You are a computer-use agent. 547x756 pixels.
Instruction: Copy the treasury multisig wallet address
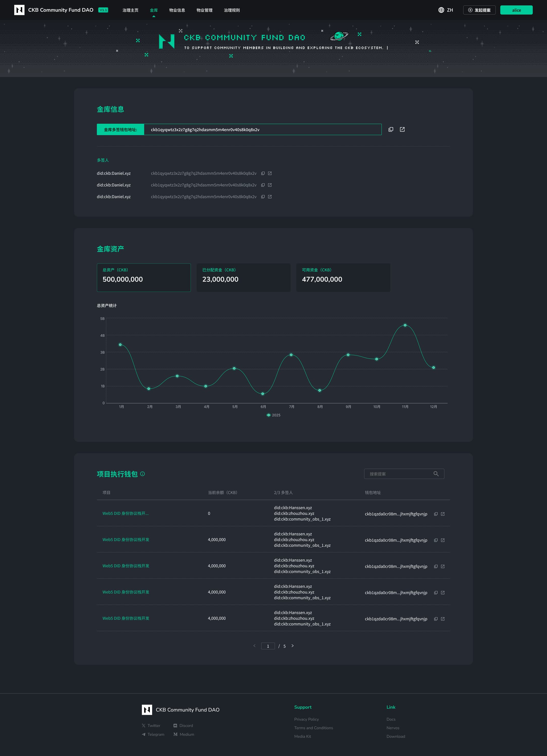tap(391, 129)
